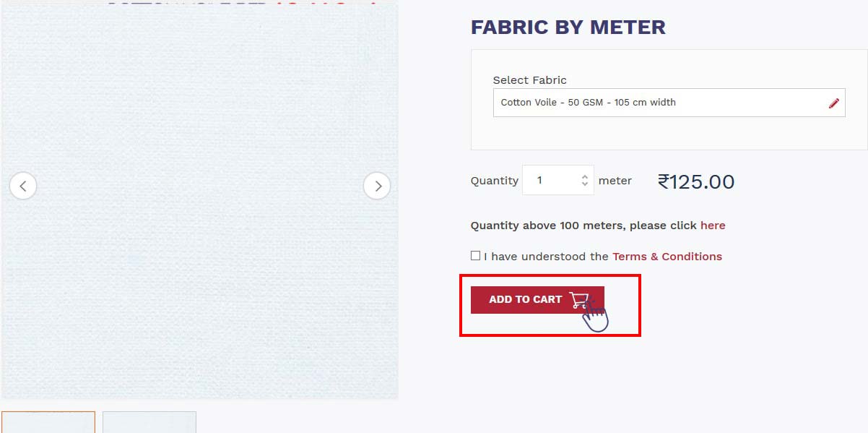Show the previous product image

tap(23, 186)
